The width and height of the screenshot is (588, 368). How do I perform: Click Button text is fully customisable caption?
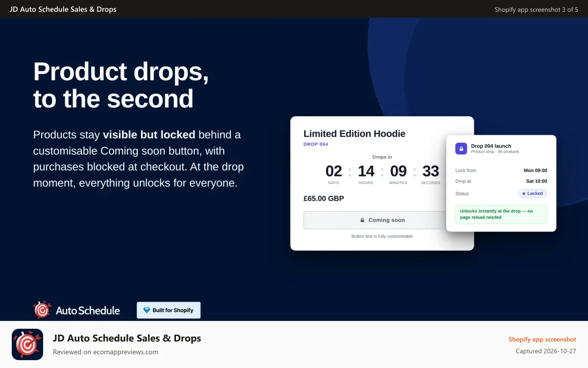pyautogui.click(x=382, y=236)
